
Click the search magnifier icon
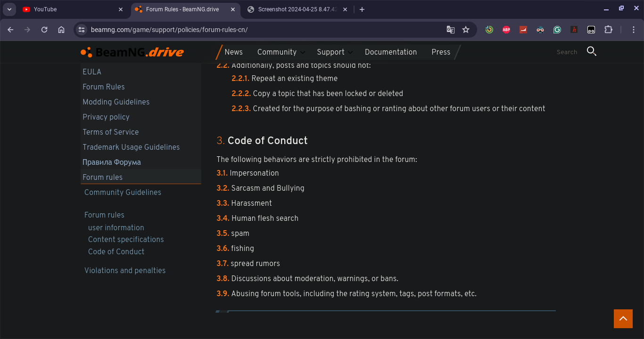pos(592,51)
